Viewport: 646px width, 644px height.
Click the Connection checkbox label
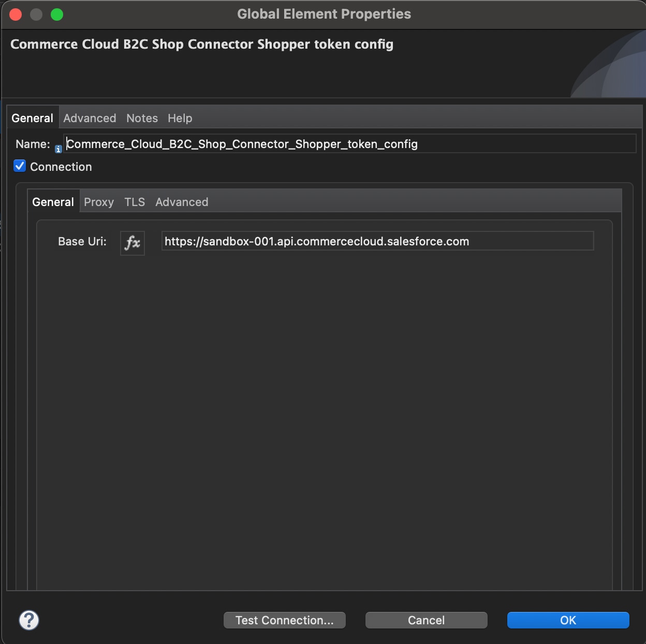61,167
